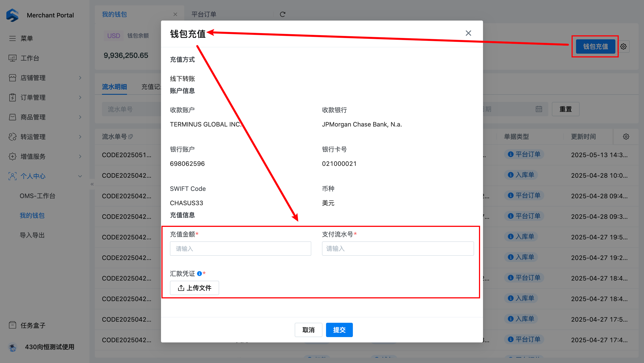This screenshot has height=363, width=644.
Task: Switch to the 平台订单 tab
Action: (x=204, y=15)
